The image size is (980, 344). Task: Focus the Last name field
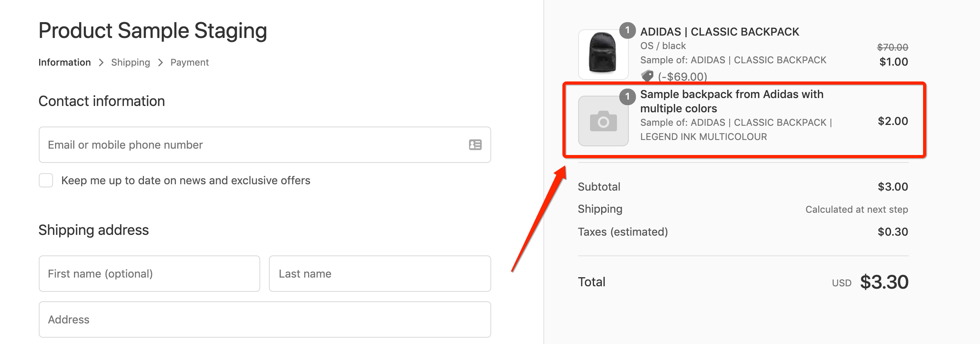[x=380, y=274]
